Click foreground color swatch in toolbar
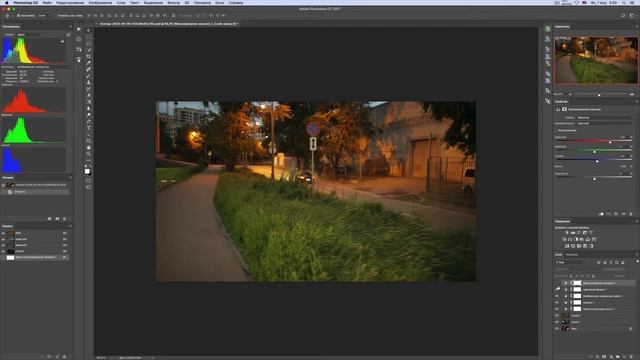 (x=87, y=171)
